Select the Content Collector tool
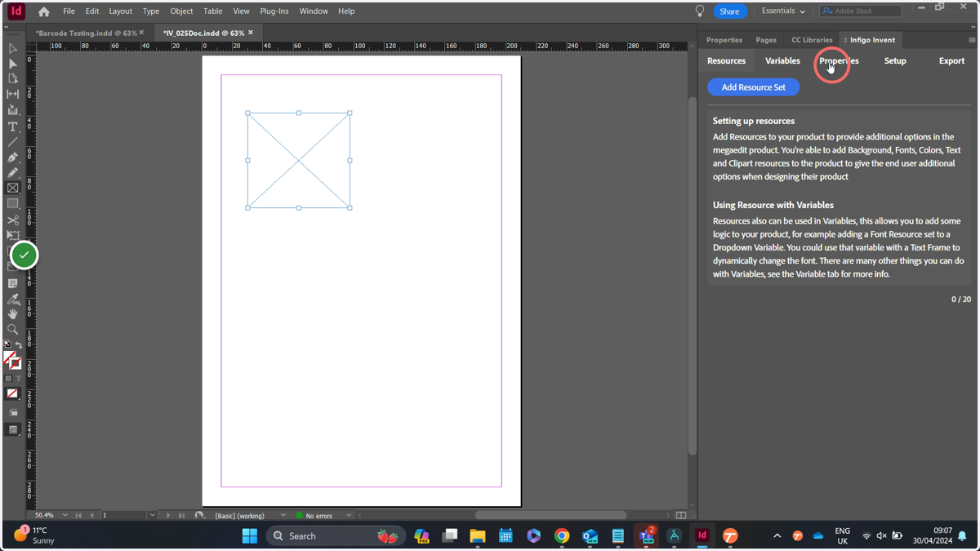 click(12, 110)
